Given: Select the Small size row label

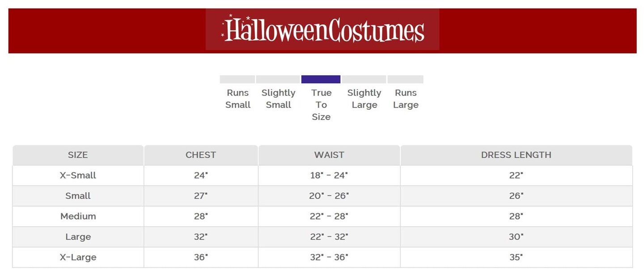Looking at the screenshot, I should point(78,196).
